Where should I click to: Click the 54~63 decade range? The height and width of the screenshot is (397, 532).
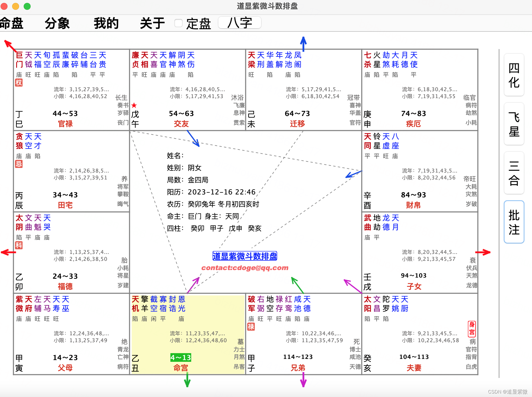pyautogui.click(x=181, y=114)
